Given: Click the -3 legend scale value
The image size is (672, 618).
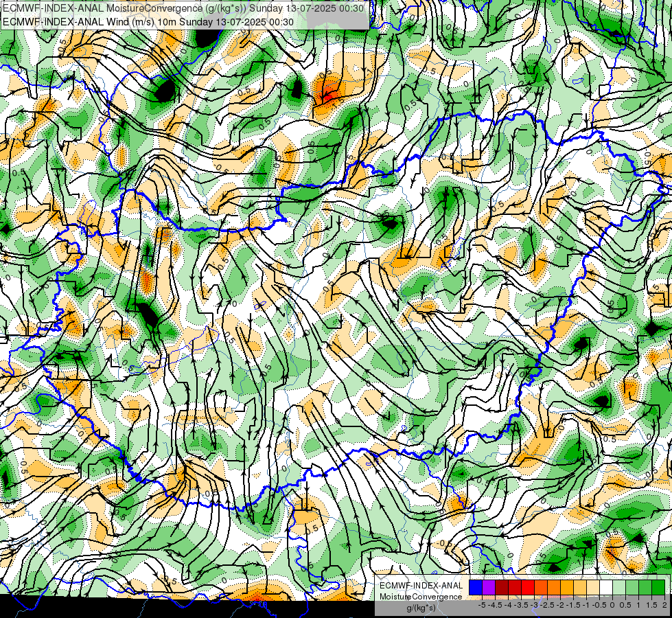Looking at the screenshot, I should click(535, 605).
